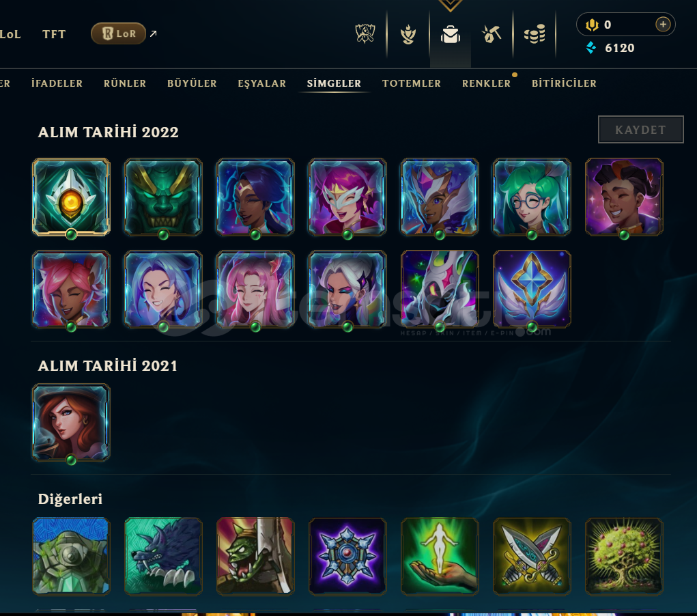Select the blue werewolf icon in Diğerleri
The image size is (697, 616).
click(163, 556)
